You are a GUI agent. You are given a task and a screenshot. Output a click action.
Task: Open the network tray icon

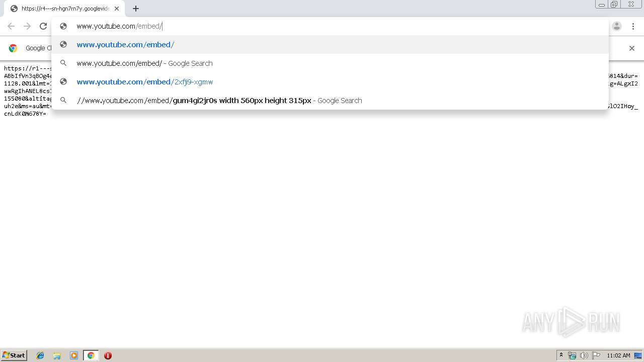pyautogui.click(x=572, y=355)
